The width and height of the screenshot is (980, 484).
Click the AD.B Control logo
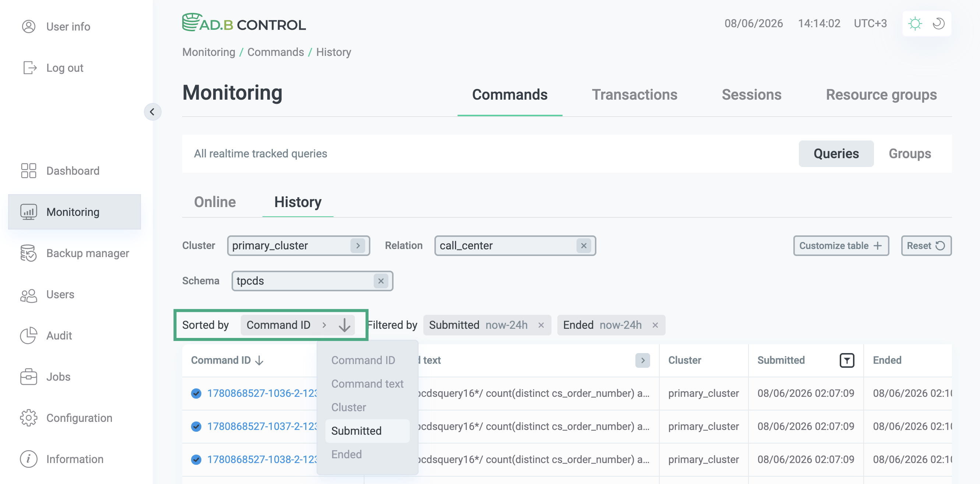click(243, 23)
